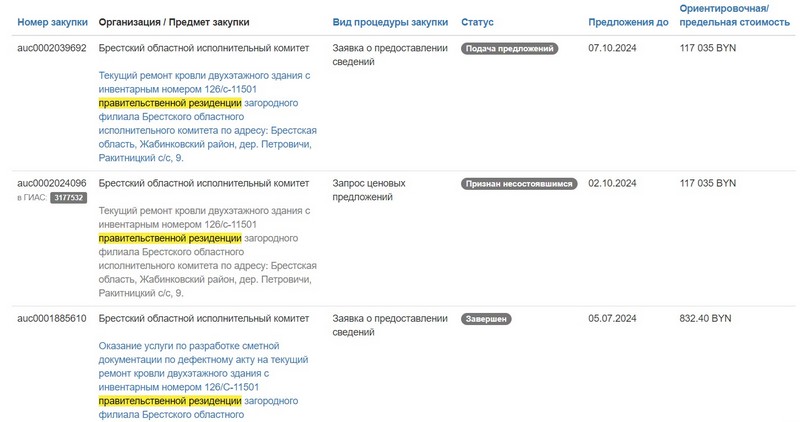
Task: Click the deadline date 02.10.2024
Action: point(613,184)
